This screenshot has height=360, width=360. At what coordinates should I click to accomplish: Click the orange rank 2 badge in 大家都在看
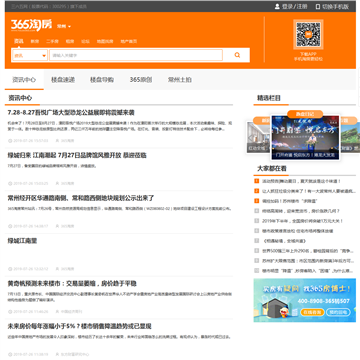256,191
